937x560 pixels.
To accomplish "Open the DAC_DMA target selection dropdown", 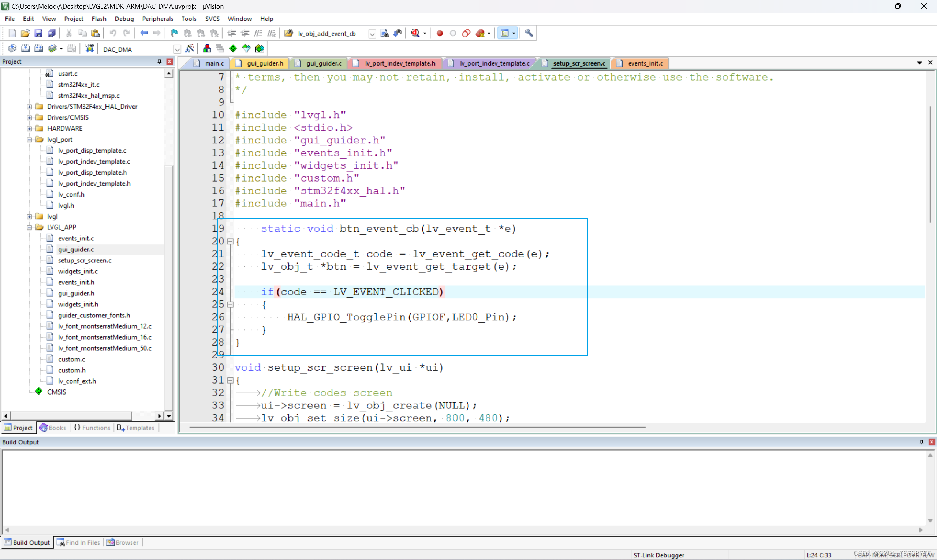I will tap(177, 49).
